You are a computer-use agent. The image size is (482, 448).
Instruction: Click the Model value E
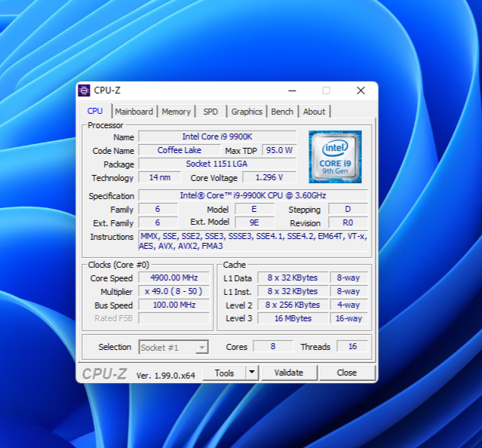pos(254,209)
